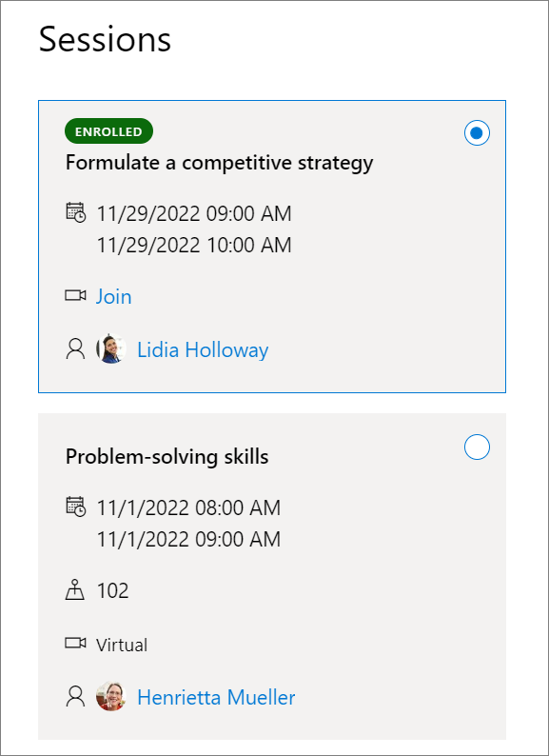The width and height of the screenshot is (549, 756).
Task: Click Lidia Holloway's avatar photo
Action: [x=111, y=348]
